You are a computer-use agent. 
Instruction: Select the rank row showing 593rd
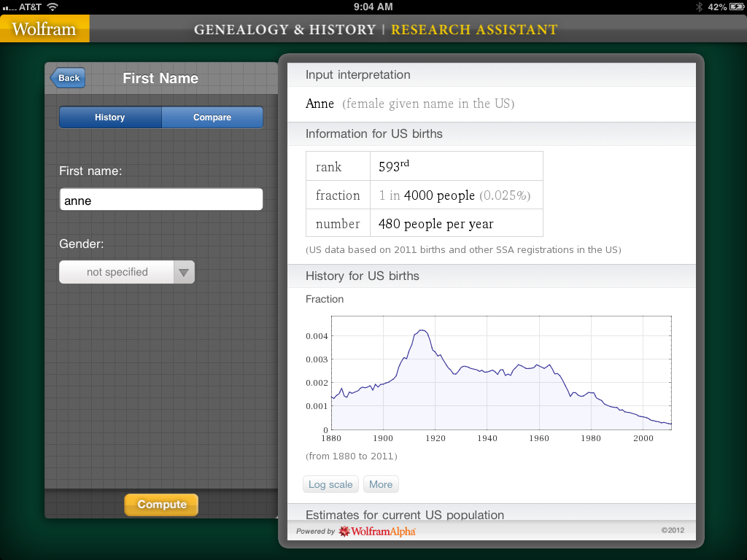[x=424, y=166]
